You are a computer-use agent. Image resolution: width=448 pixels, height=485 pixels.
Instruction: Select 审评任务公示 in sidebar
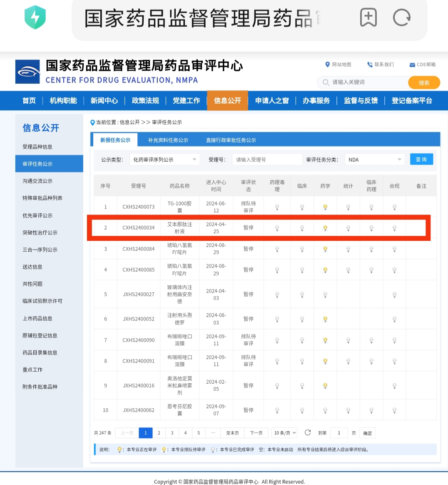point(49,164)
